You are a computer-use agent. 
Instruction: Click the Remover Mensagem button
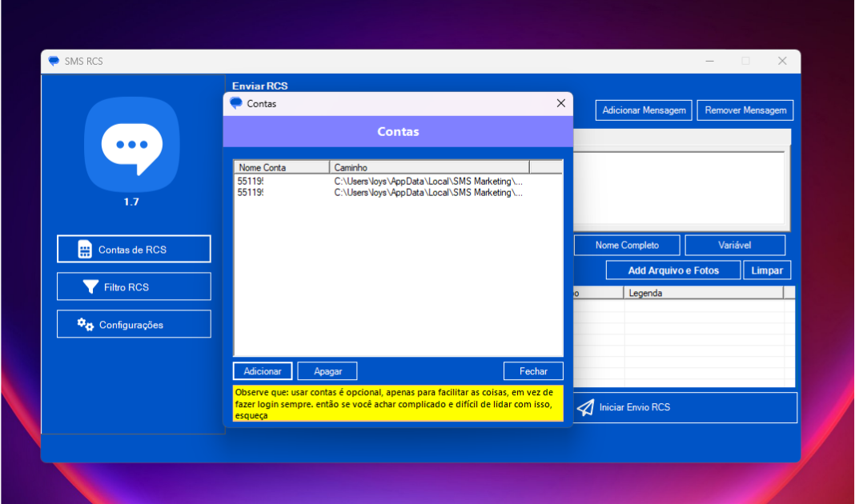click(x=745, y=110)
